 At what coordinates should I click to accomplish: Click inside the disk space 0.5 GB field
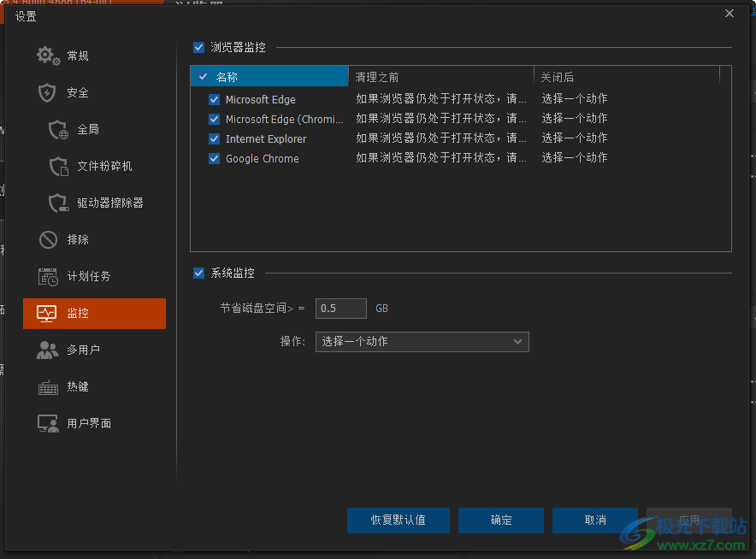340,308
